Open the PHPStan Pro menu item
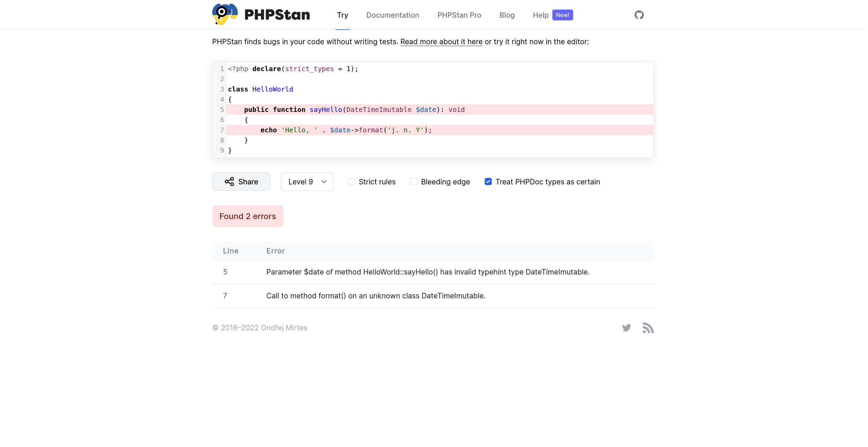Viewport: 868px width, 447px height. [x=459, y=15]
